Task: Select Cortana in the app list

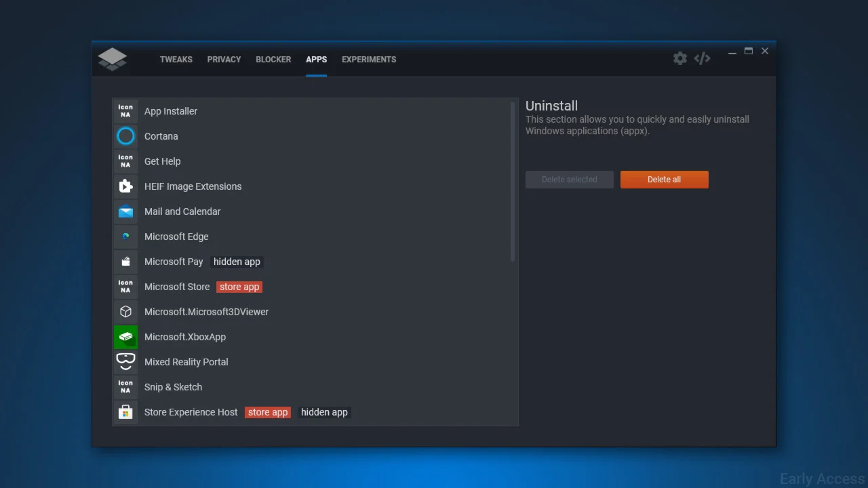Action: pyautogui.click(x=311, y=136)
